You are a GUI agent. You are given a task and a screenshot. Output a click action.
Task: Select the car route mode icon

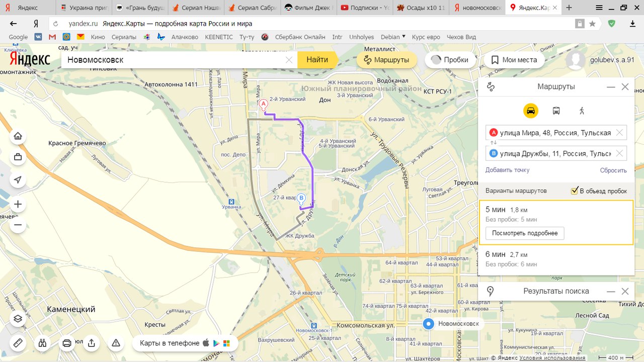pyautogui.click(x=530, y=111)
